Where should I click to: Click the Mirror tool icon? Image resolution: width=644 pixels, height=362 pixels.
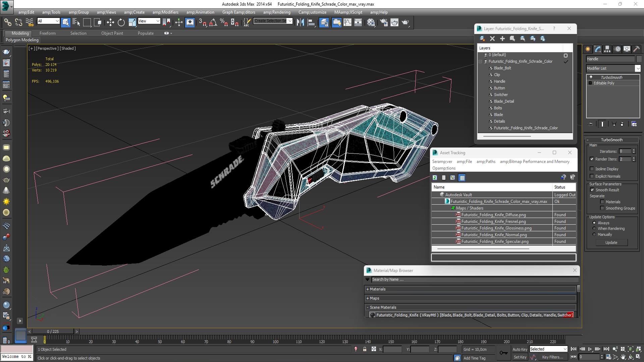(300, 22)
